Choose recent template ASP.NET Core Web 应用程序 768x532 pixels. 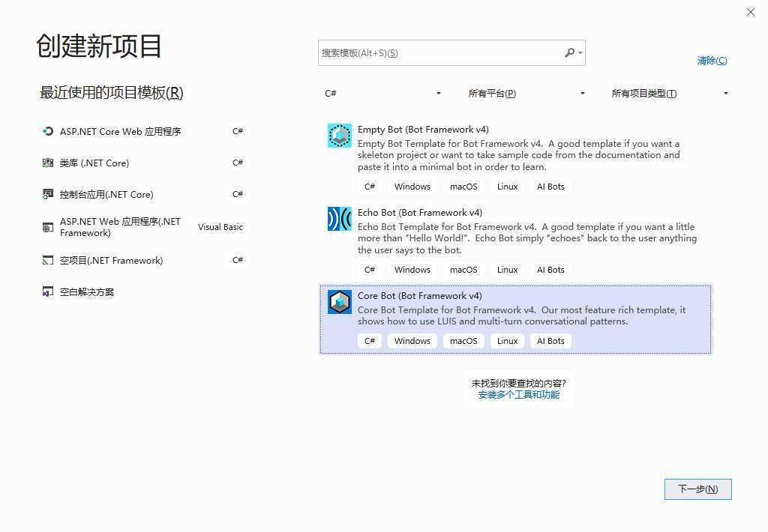click(145, 131)
